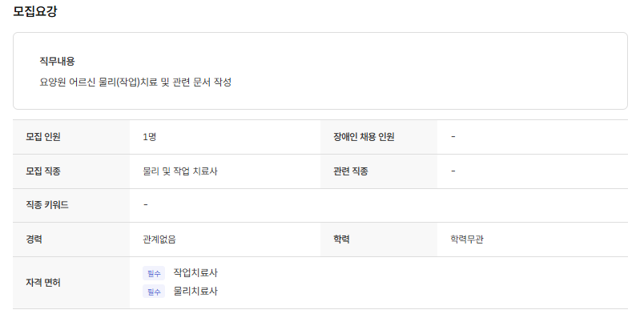Viewport: 644px width, 326px height.
Task: Select the 관계없음 experience value
Action: point(159,239)
